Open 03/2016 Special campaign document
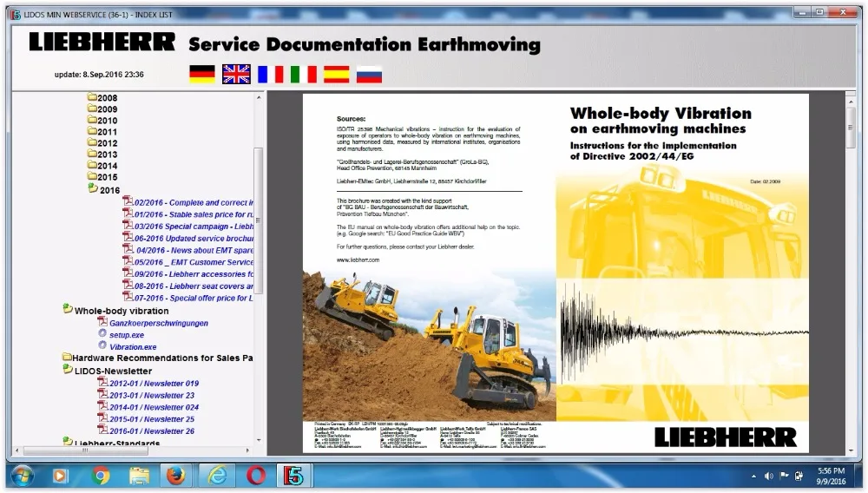Screen dimensions: 868x493 [194, 227]
